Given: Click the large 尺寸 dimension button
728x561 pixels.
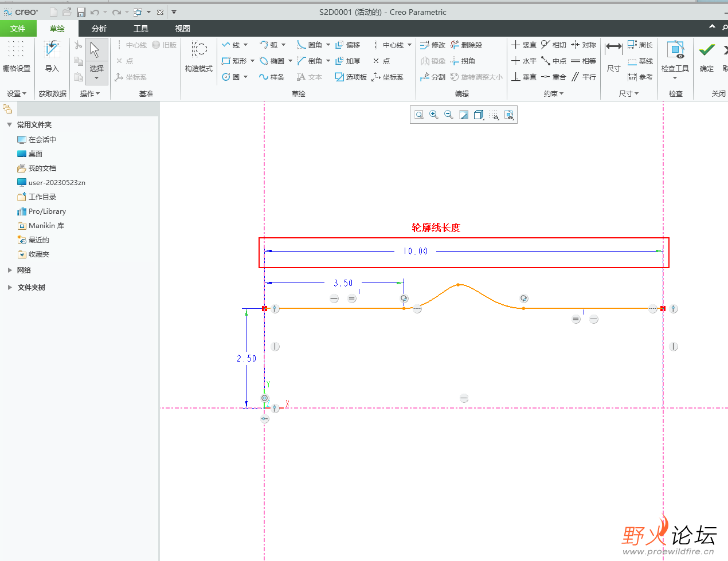Looking at the screenshot, I should (614, 56).
